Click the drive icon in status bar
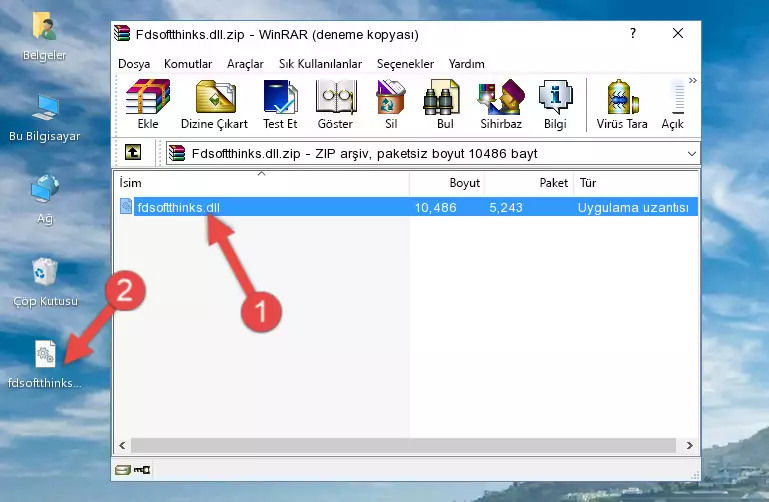The height and width of the screenshot is (502, 769). [x=123, y=470]
